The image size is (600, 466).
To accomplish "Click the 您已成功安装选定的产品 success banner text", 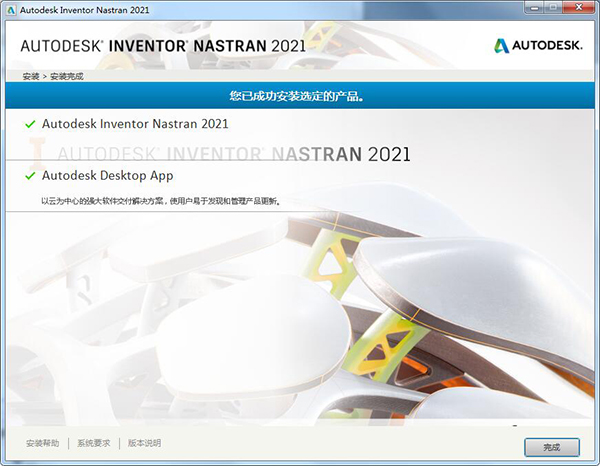I will [x=297, y=96].
